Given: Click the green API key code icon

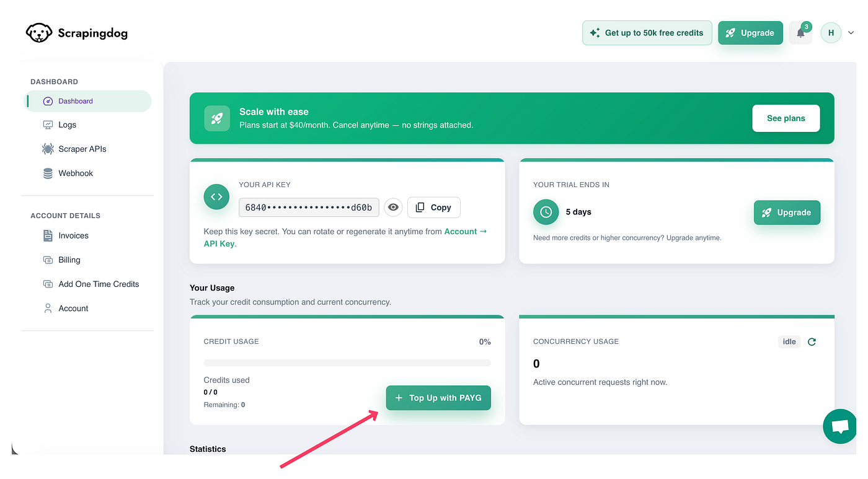Looking at the screenshot, I should (x=216, y=197).
